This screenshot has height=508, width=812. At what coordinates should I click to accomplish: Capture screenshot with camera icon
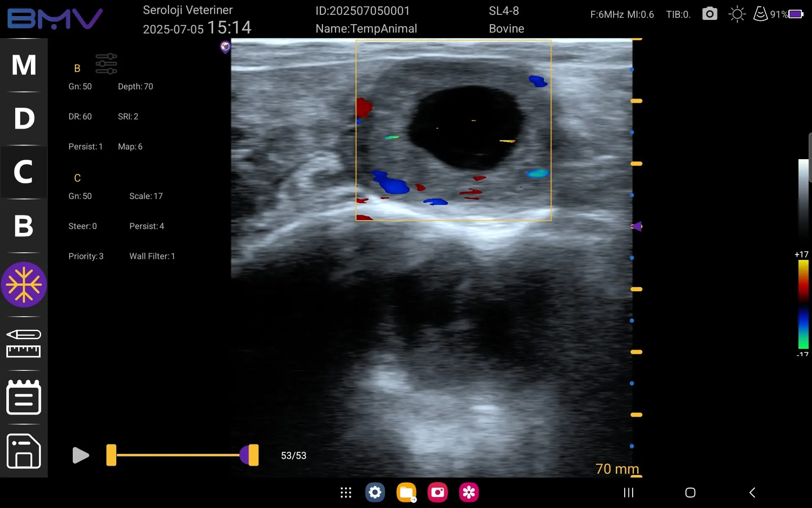(x=710, y=14)
